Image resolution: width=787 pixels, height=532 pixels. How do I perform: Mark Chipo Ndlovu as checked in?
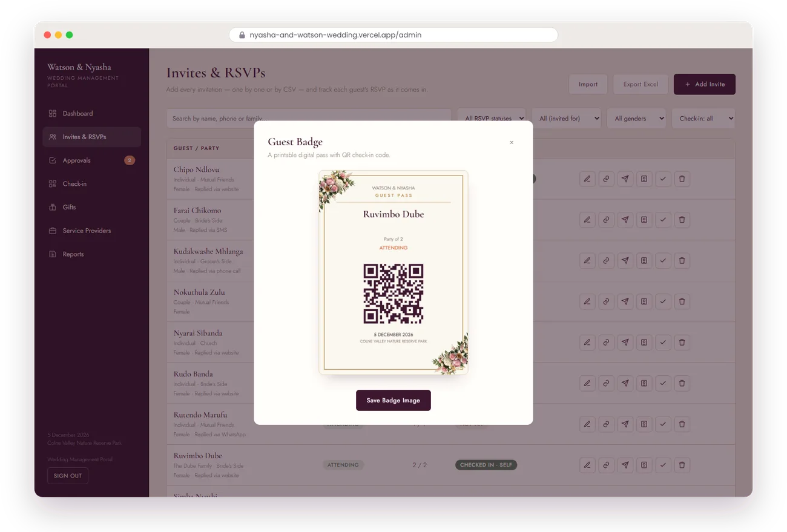pos(664,179)
